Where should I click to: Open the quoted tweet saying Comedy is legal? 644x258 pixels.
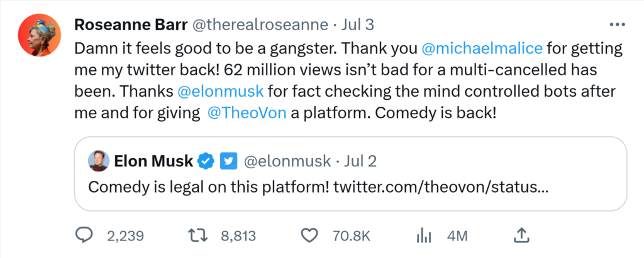click(314, 186)
